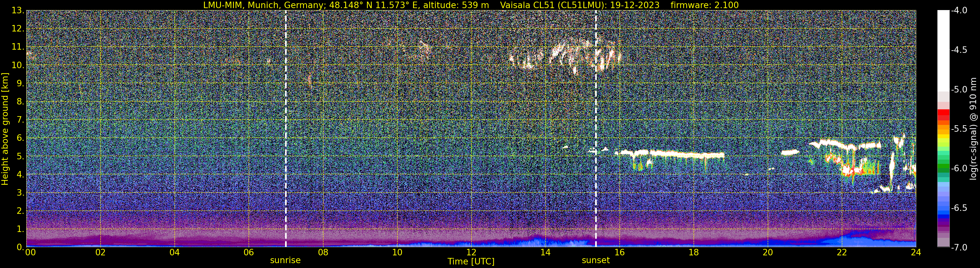Click the colorbar tick label '-4.0'
The width and height of the screenshot is (980, 268).
(x=959, y=11)
